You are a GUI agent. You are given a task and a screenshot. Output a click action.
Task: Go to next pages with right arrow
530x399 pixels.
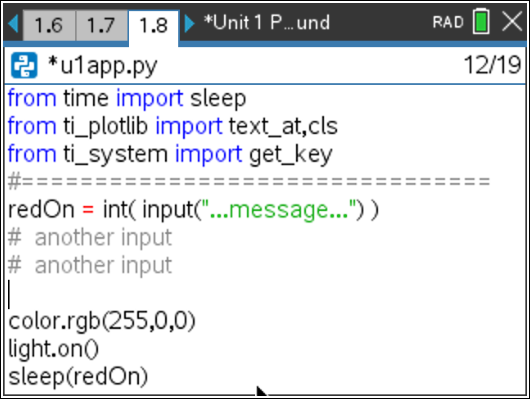[x=190, y=24]
